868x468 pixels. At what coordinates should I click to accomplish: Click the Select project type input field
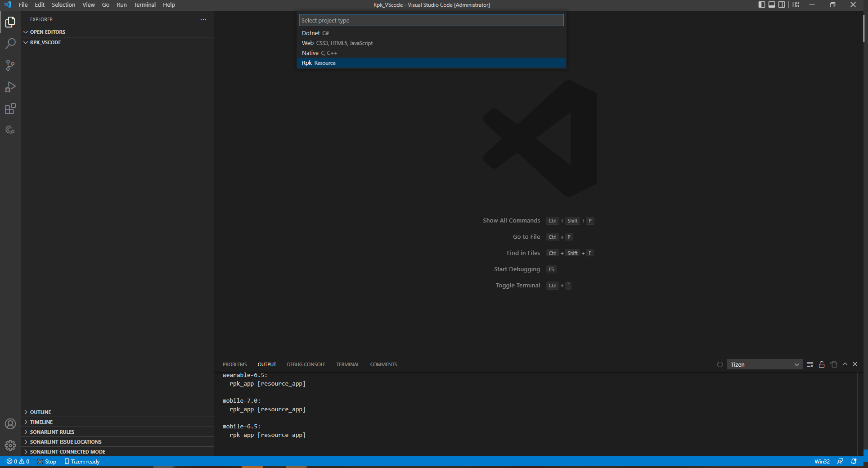point(431,20)
